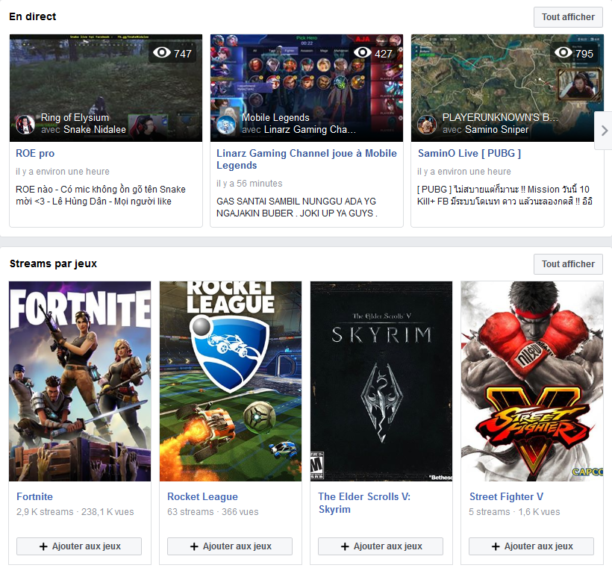
Task: Open the Street Fighter V cover art
Action: 532,381
